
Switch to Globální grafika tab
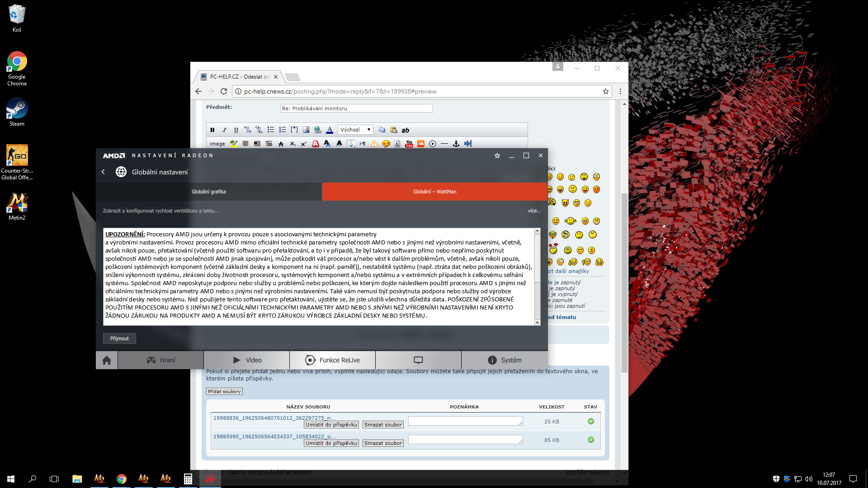[x=209, y=192]
